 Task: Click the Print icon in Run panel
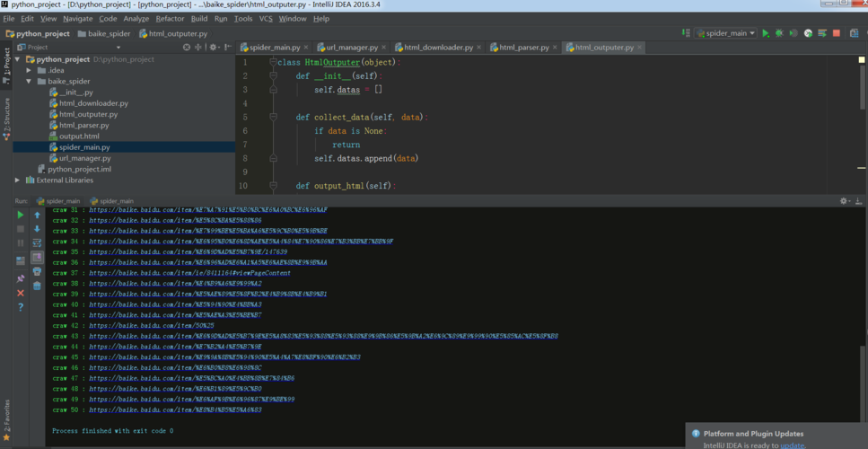(37, 271)
